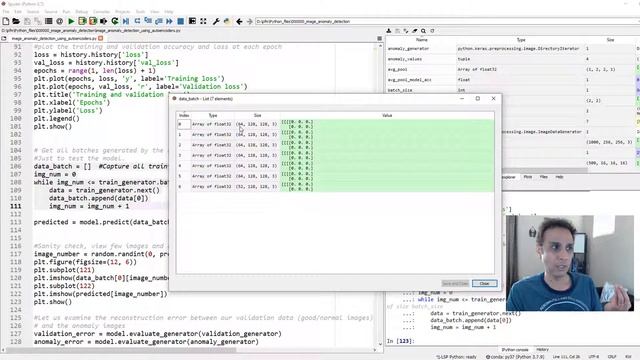Open Preferences with the wrench icon
Image resolution: width=640 pixels, height=360 pixels.
(216, 21)
